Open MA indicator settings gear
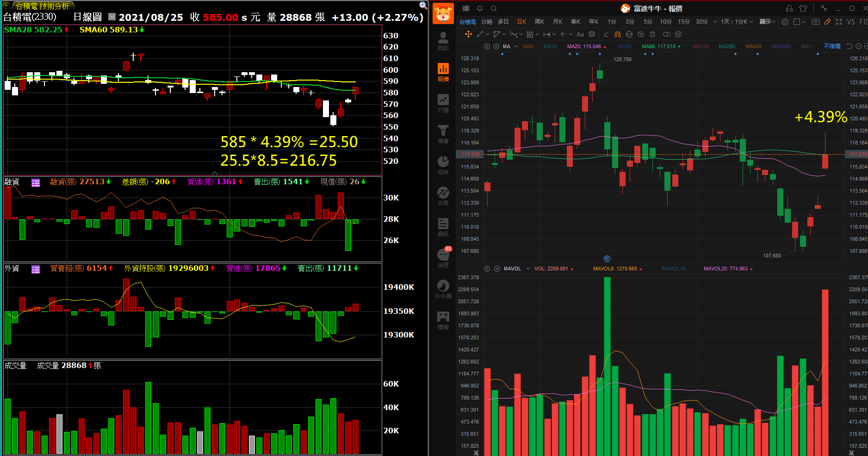 (487, 46)
